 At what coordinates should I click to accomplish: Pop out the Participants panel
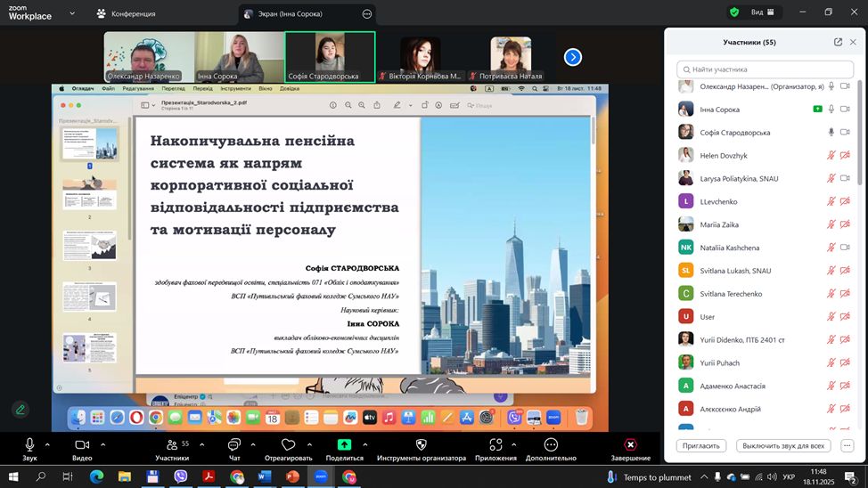pos(838,42)
